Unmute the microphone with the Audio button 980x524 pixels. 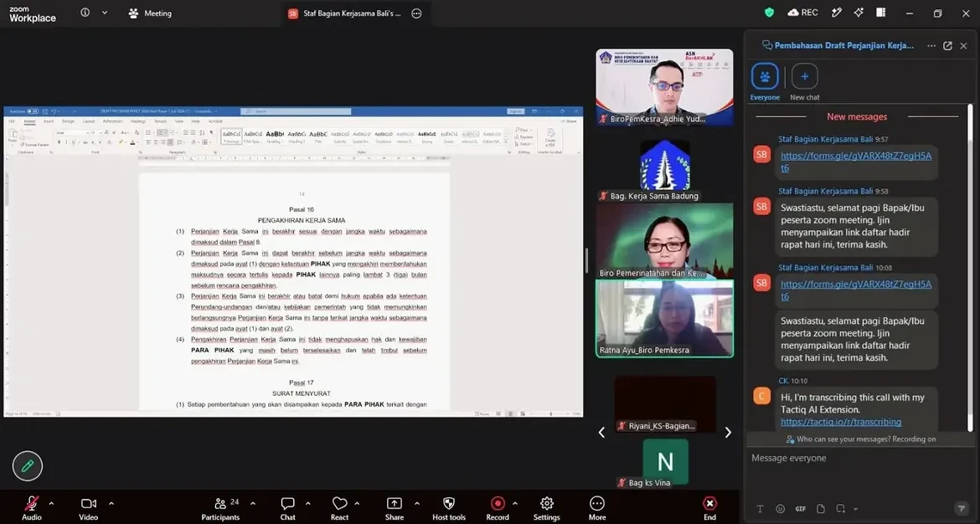tap(31, 508)
